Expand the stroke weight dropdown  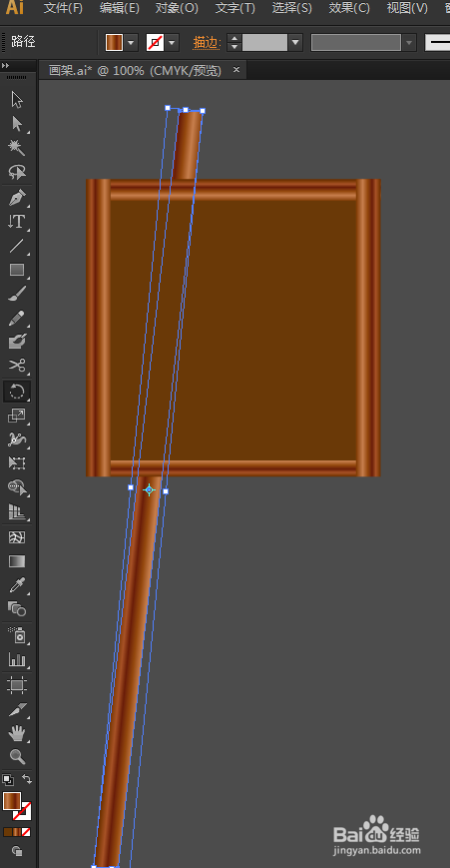tap(295, 43)
